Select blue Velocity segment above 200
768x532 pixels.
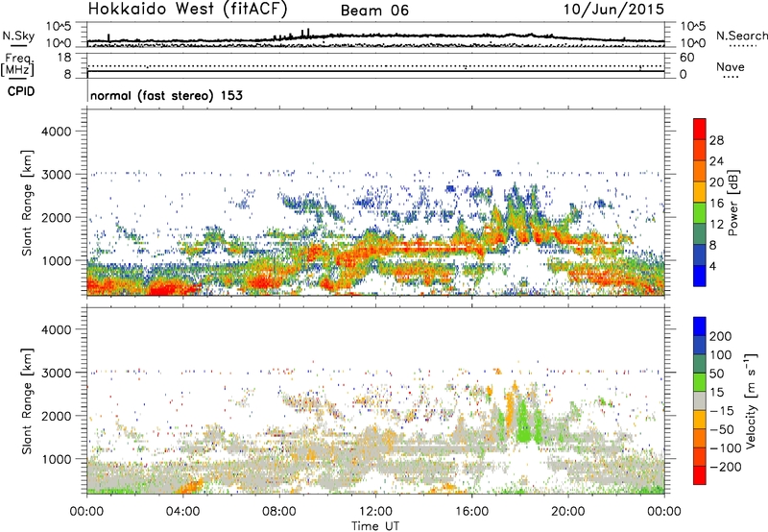tap(700, 326)
